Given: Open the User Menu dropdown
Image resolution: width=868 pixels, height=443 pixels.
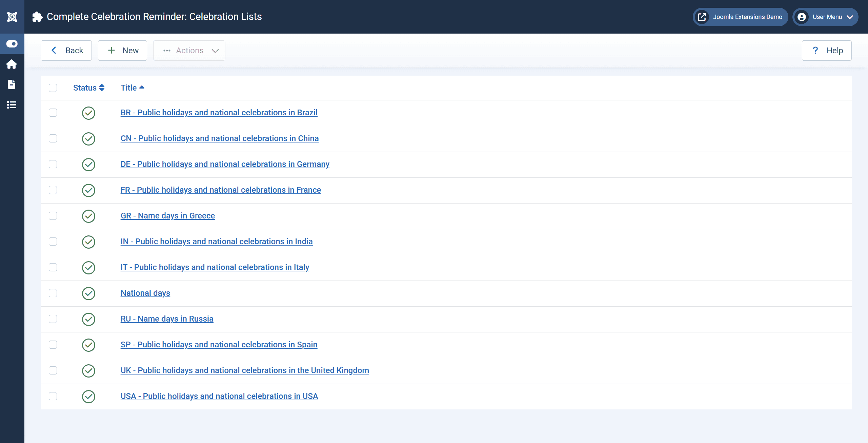Looking at the screenshot, I should 825,17.
